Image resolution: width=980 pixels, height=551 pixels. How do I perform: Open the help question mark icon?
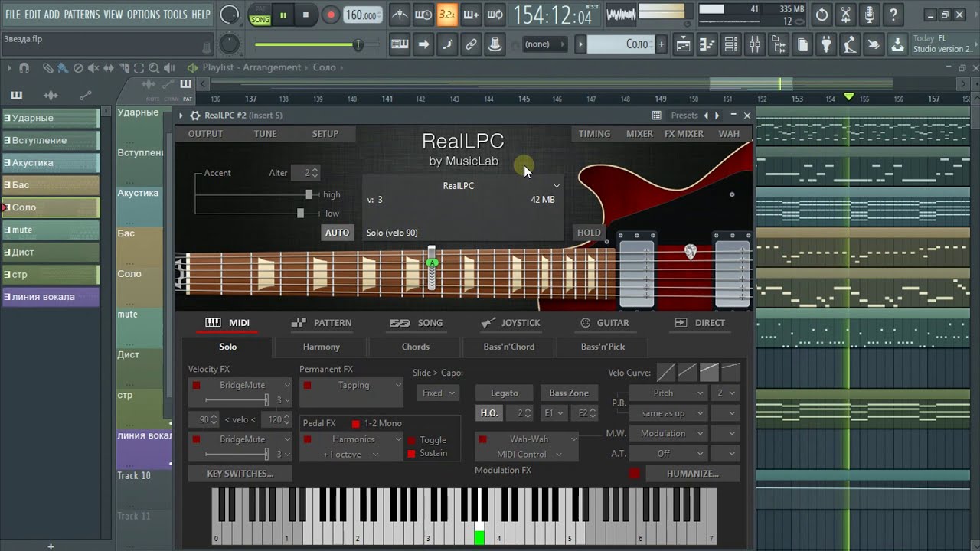click(x=893, y=15)
